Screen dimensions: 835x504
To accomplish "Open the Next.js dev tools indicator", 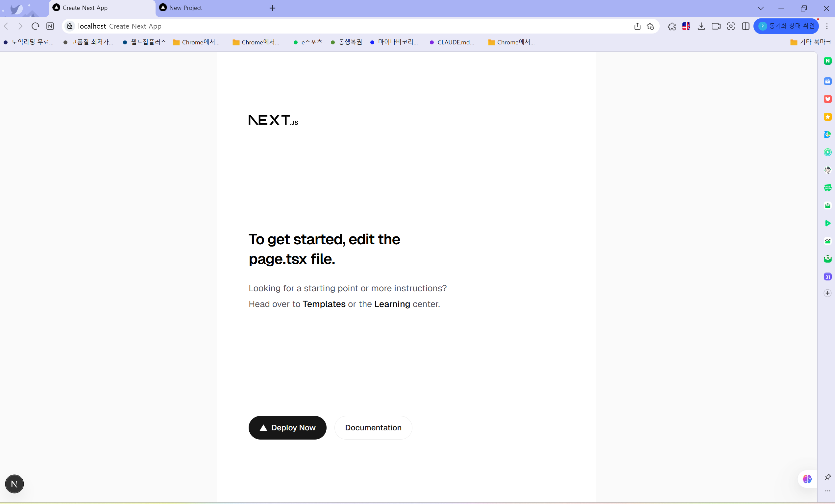I will [14, 484].
